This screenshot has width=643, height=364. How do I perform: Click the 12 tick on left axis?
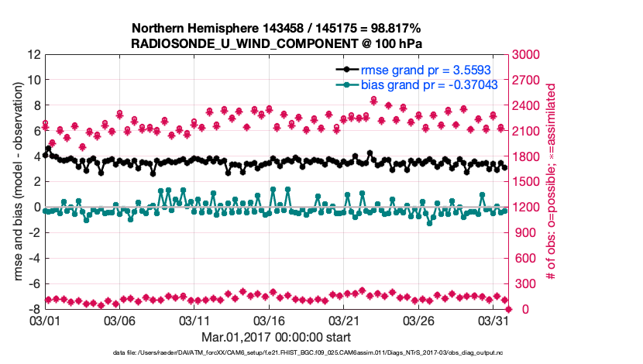coord(33,54)
